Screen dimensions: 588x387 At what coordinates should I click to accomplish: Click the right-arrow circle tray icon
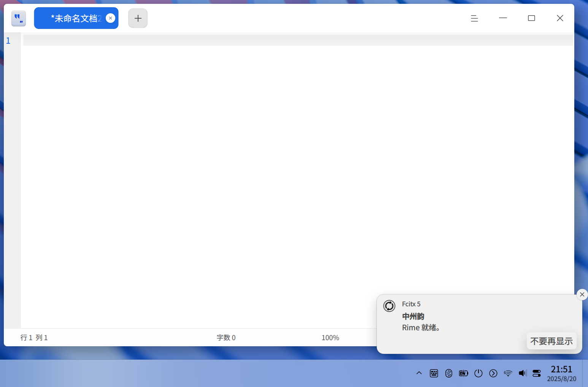pyautogui.click(x=493, y=373)
